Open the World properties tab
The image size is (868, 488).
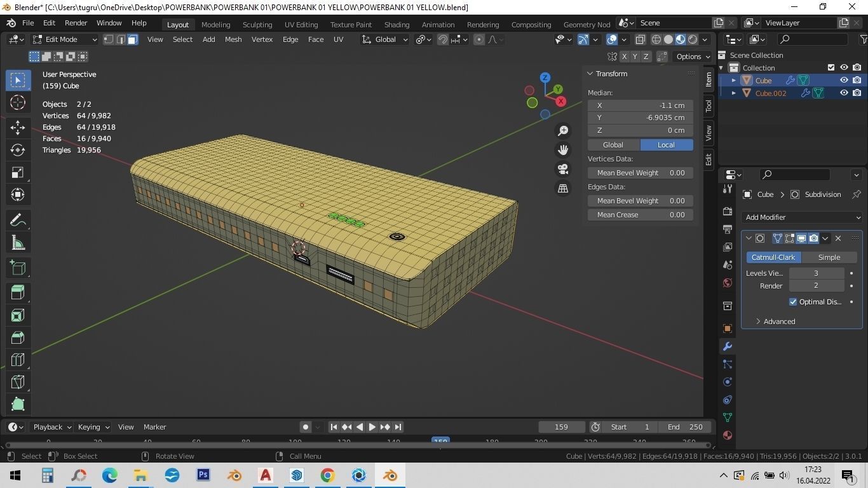click(728, 283)
